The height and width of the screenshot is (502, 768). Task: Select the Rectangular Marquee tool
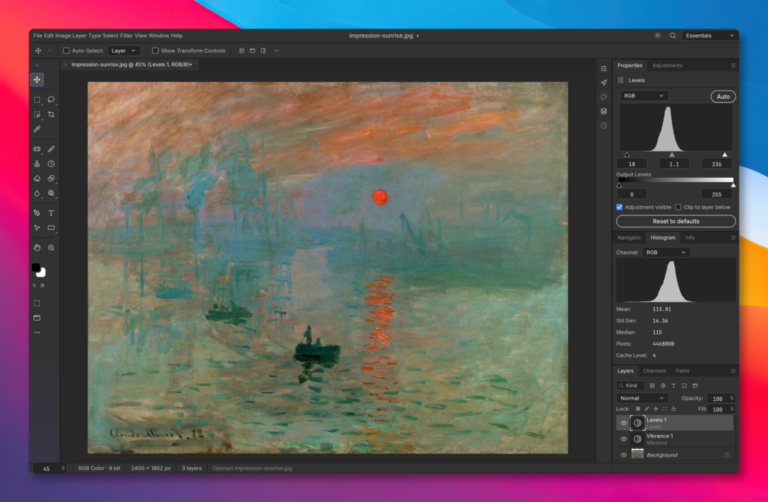(37, 99)
